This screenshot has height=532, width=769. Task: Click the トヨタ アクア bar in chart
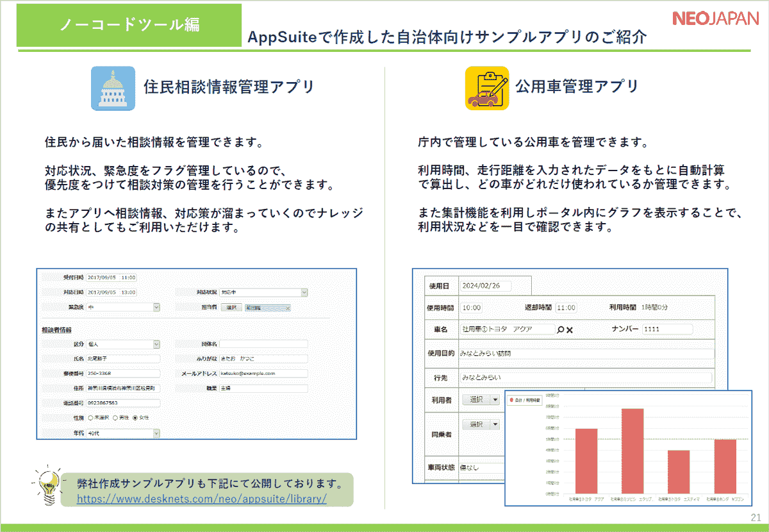coord(586,461)
